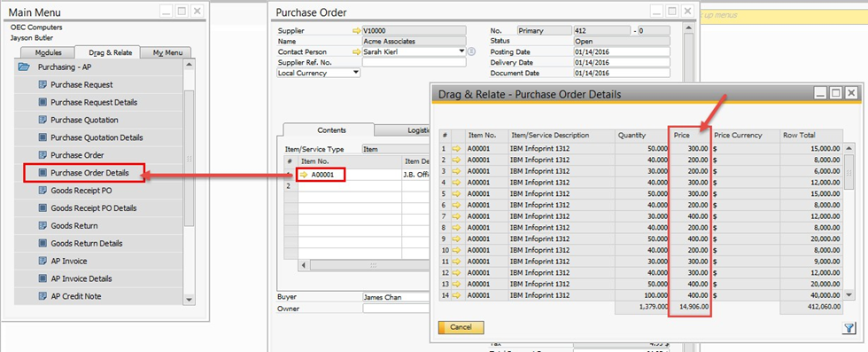The width and height of the screenshot is (868, 352).
Task: Click the Purchase Quotation document icon
Action: [43, 120]
